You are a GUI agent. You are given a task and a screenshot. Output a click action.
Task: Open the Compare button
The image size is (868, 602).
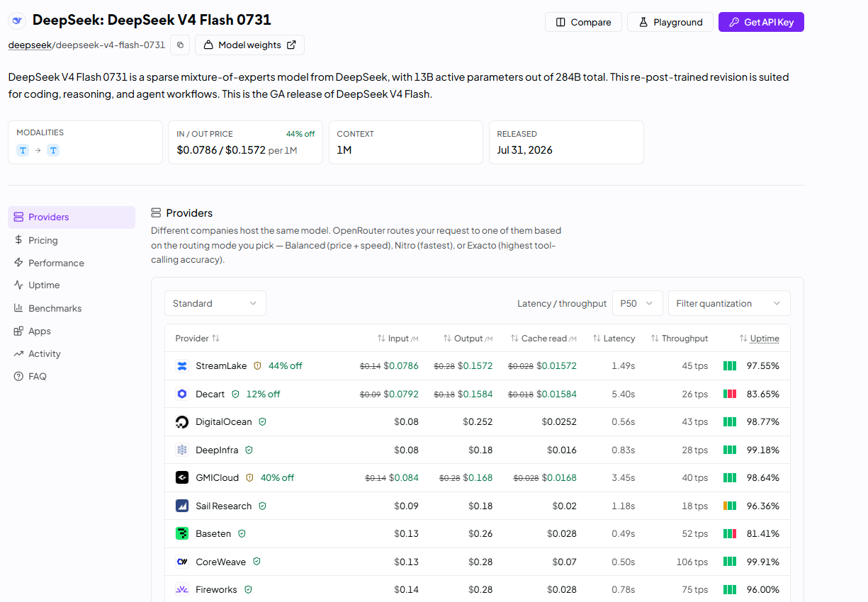tap(583, 22)
